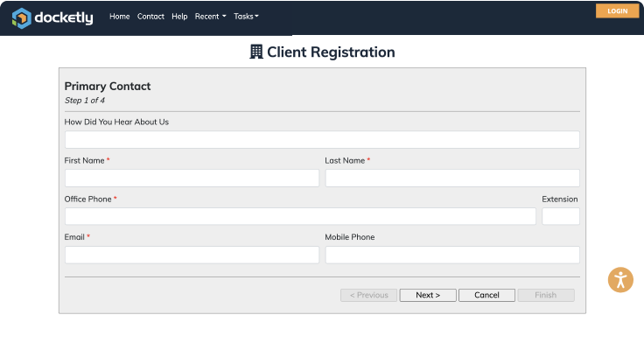The image size is (644, 343).
Task: Click the 'Last Name' label
Action: coord(345,161)
